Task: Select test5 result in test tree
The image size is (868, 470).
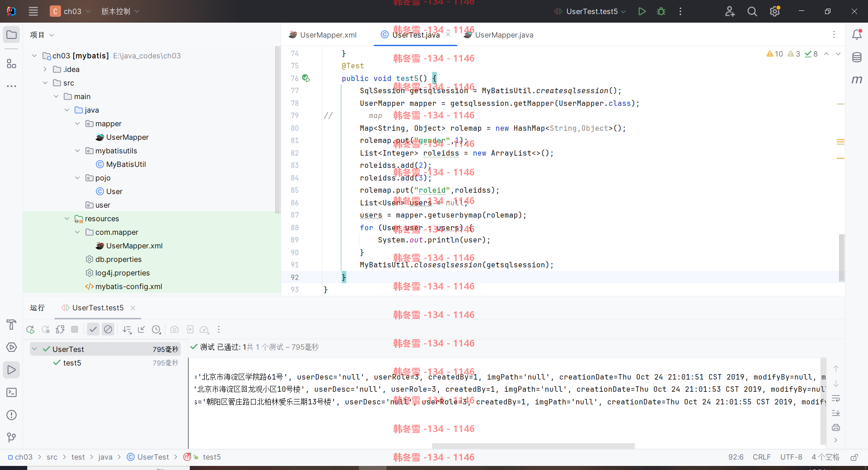Action: click(x=72, y=363)
